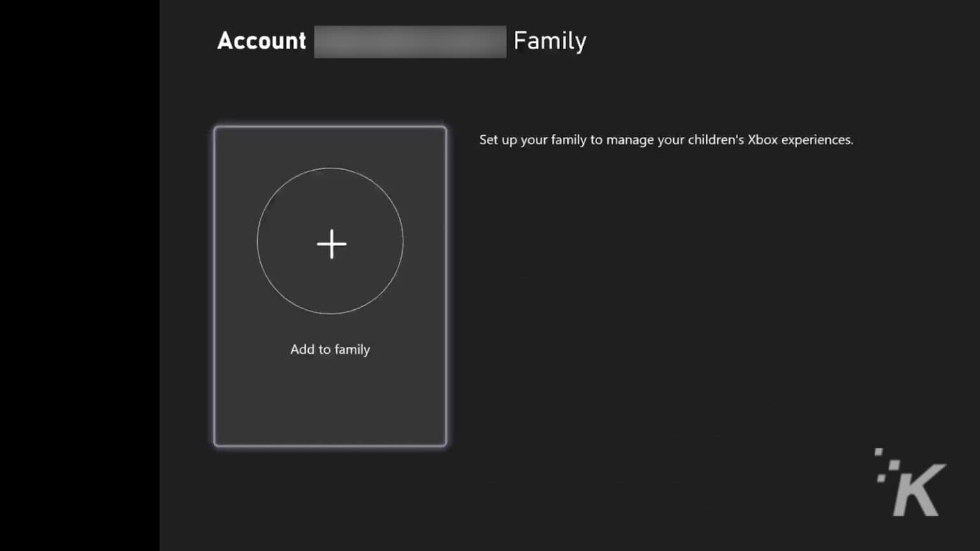Select the highlighted family member card
Image resolution: width=980 pixels, height=551 pixels.
[x=330, y=285]
